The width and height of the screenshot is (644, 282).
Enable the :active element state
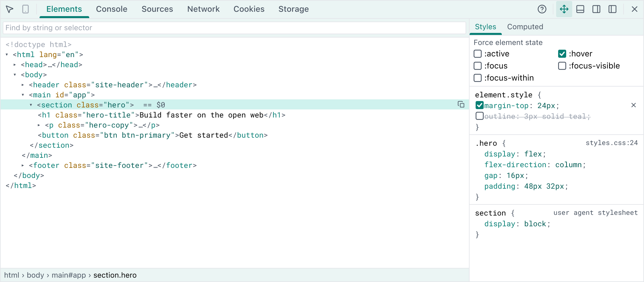pyautogui.click(x=478, y=54)
